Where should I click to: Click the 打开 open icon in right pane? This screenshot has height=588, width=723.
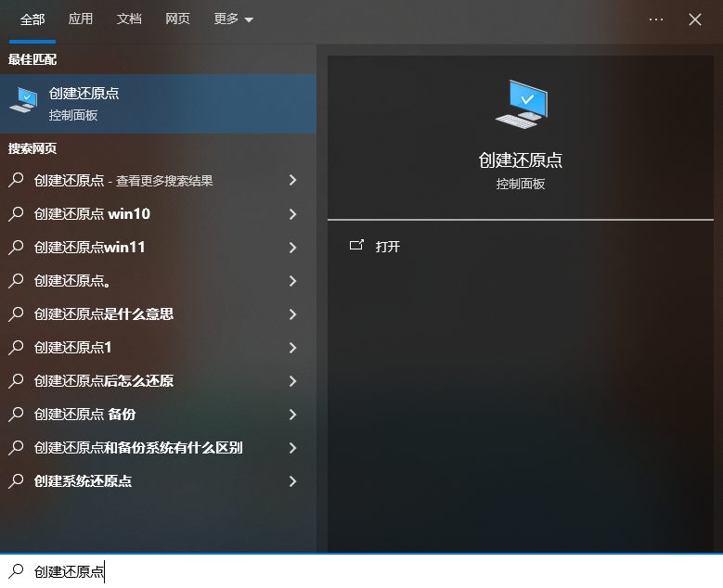(x=356, y=246)
